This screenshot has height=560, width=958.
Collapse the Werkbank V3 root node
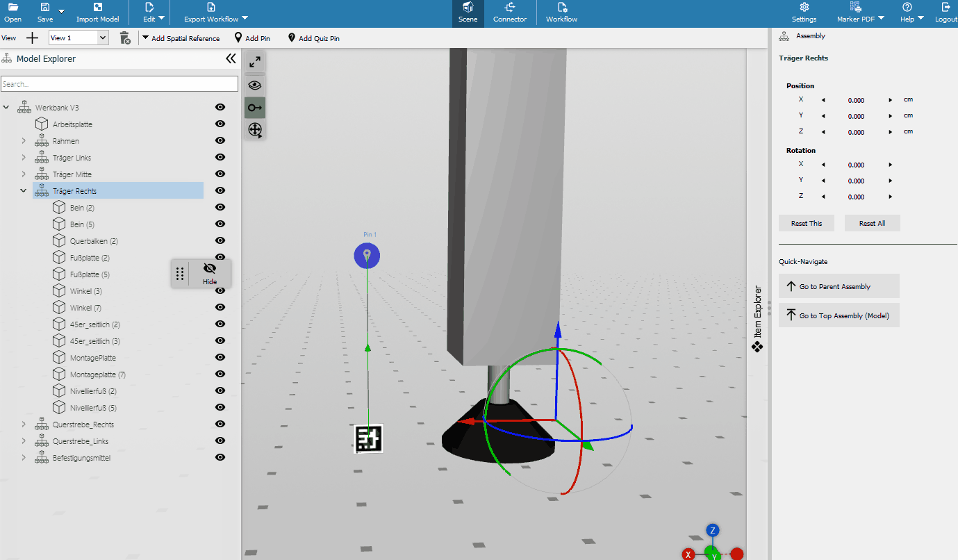click(7, 108)
